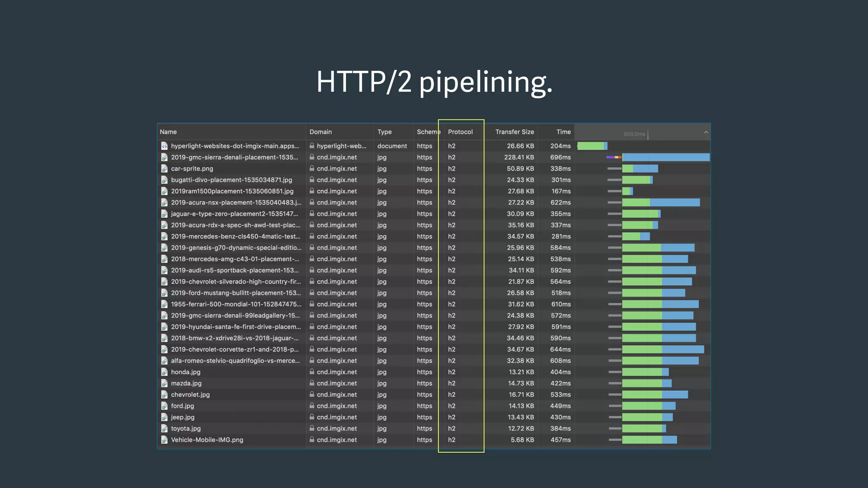Click the lock icon in hyperlight-web domain cell
The image size is (868, 488).
coord(312,146)
